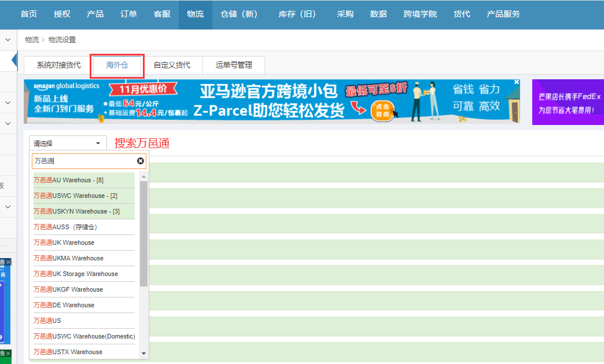The image size is (604, 364).
Task: Open the 请选择 warehouse dropdown
Action: pyautogui.click(x=68, y=144)
